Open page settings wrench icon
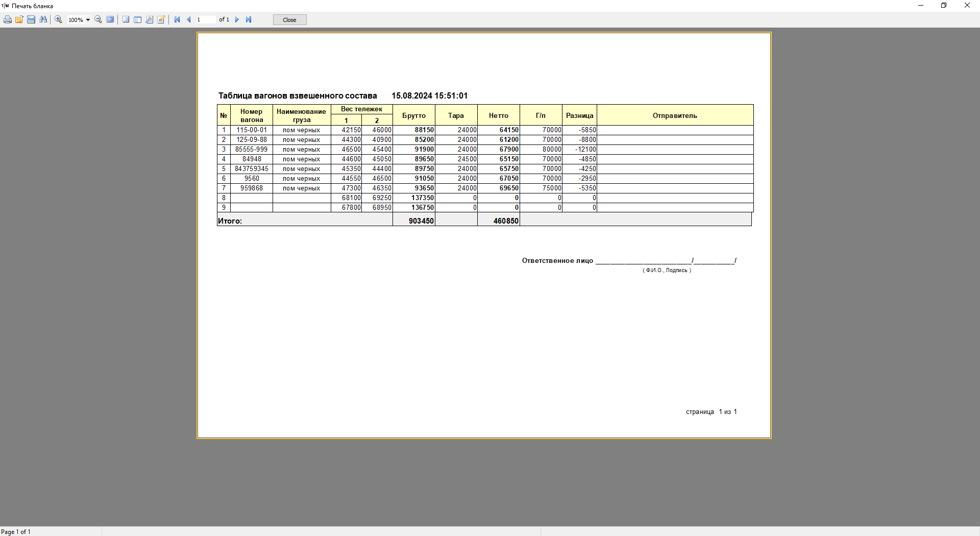This screenshot has width=980, height=536. (x=149, y=20)
